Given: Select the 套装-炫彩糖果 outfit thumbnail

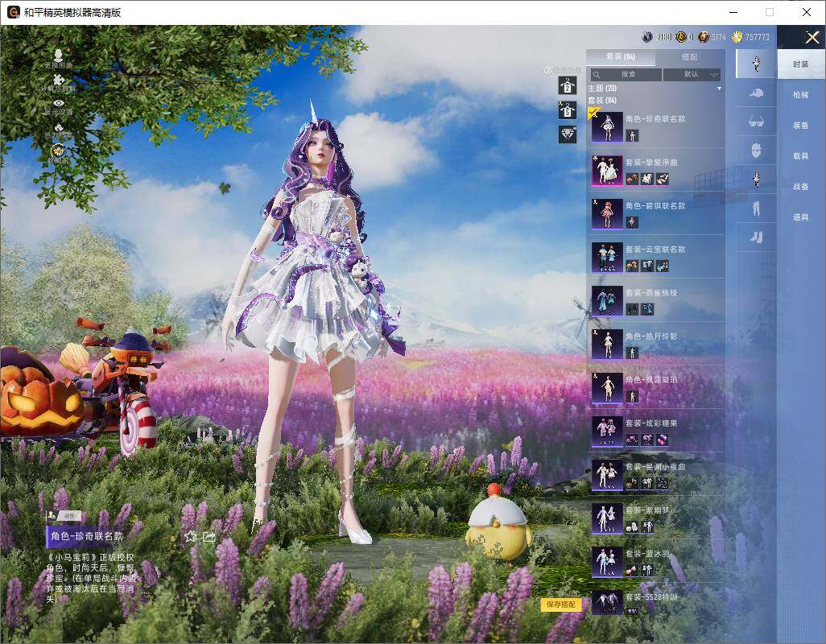Looking at the screenshot, I should [x=607, y=431].
